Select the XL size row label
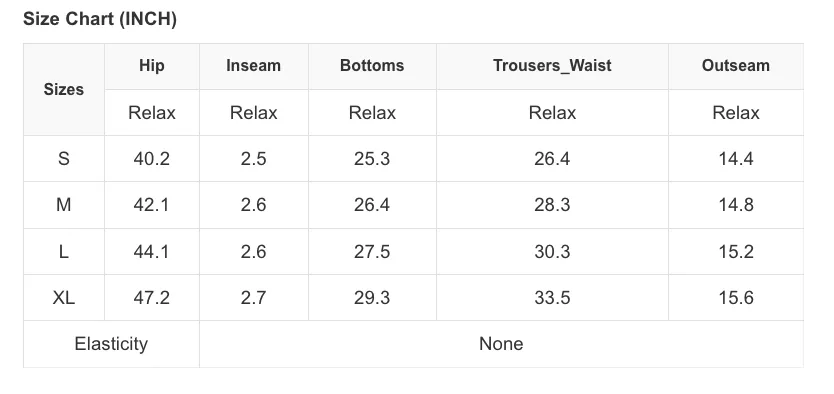This screenshot has height=394, width=834. 63,297
